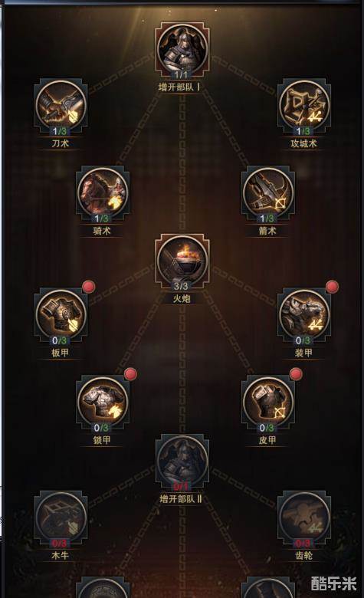
Task: Click red notification dot on 皮甲
Action: coord(296,374)
